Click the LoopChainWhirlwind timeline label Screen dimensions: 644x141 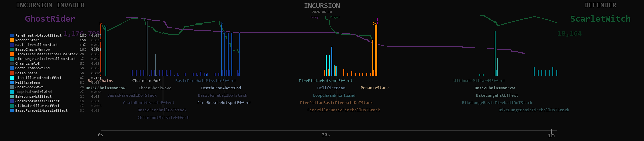[334, 95]
